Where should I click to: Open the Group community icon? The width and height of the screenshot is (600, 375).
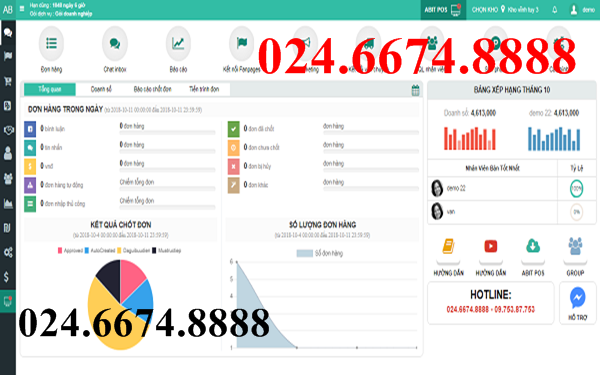pos(575,246)
